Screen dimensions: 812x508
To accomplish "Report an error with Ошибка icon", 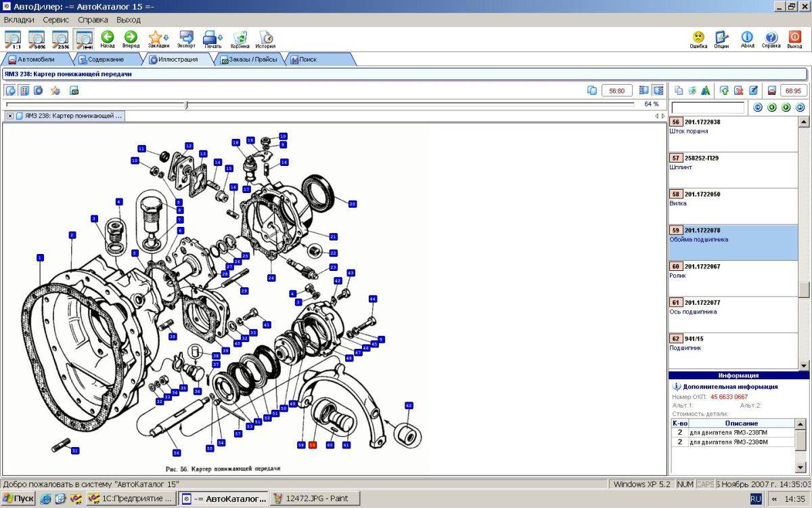I will click(698, 39).
